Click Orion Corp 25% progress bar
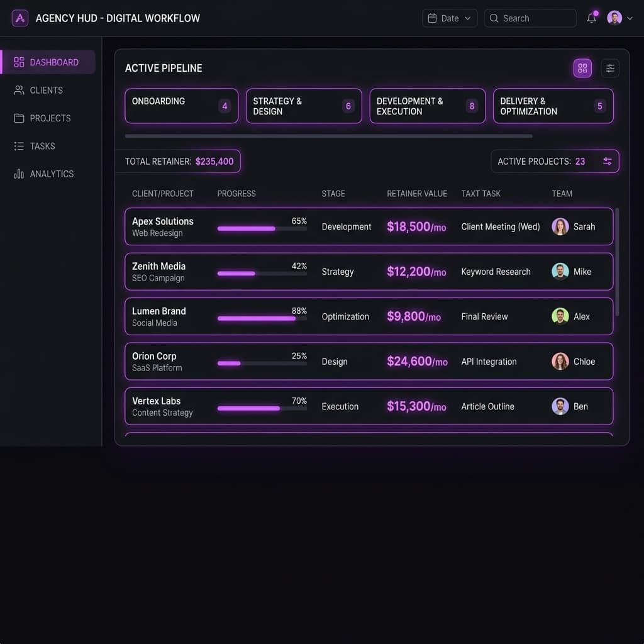 click(x=262, y=364)
